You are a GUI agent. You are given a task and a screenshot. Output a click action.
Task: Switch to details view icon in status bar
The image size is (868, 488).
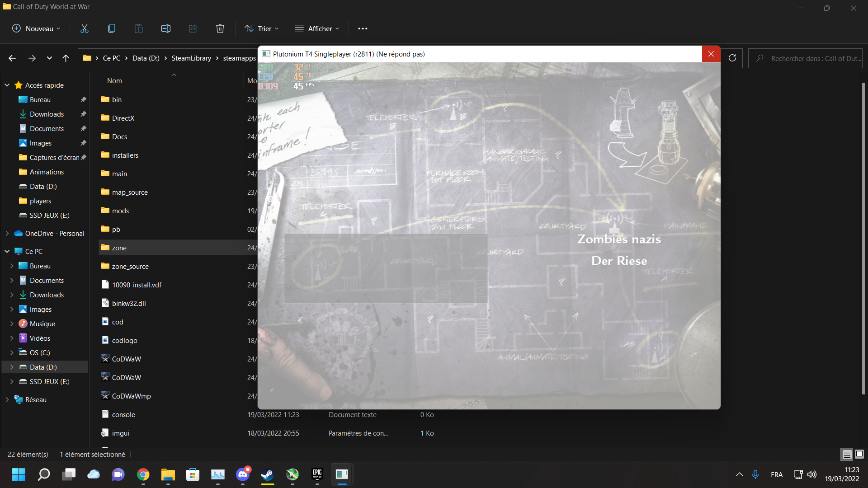[x=847, y=454]
